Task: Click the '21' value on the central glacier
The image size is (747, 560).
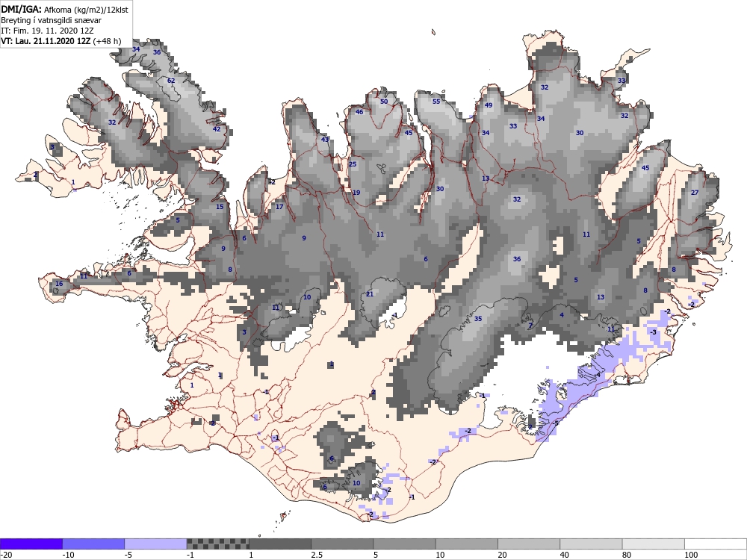Action: (370, 294)
